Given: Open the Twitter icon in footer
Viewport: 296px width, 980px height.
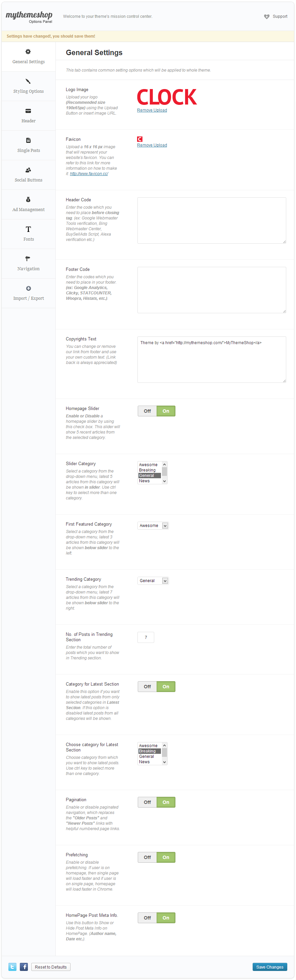Looking at the screenshot, I should [x=12, y=967].
